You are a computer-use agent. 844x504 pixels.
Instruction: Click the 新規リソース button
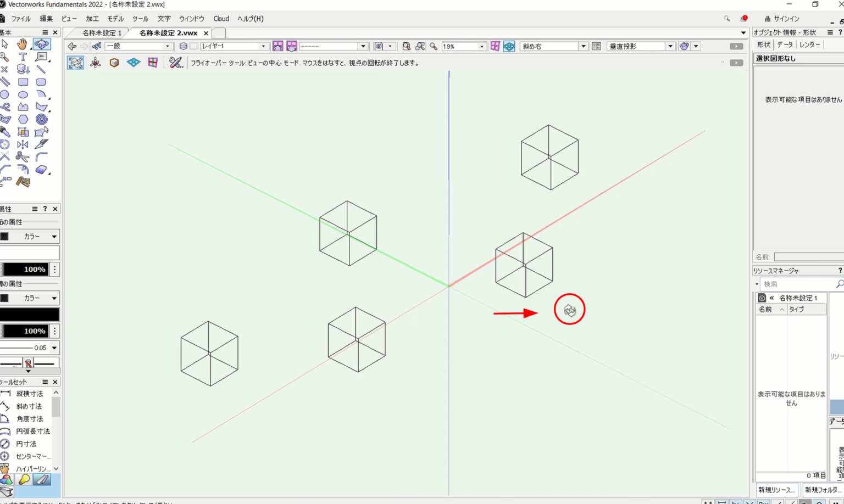(x=776, y=490)
